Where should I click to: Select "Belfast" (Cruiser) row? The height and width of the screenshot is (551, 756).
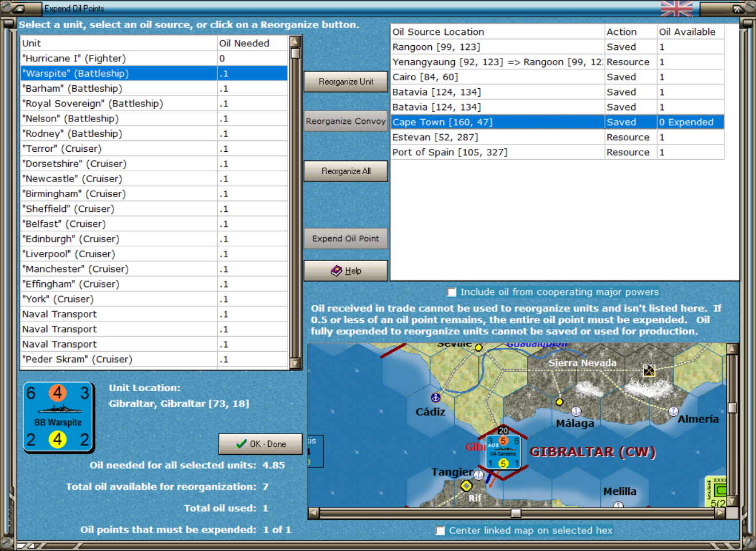[154, 224]
